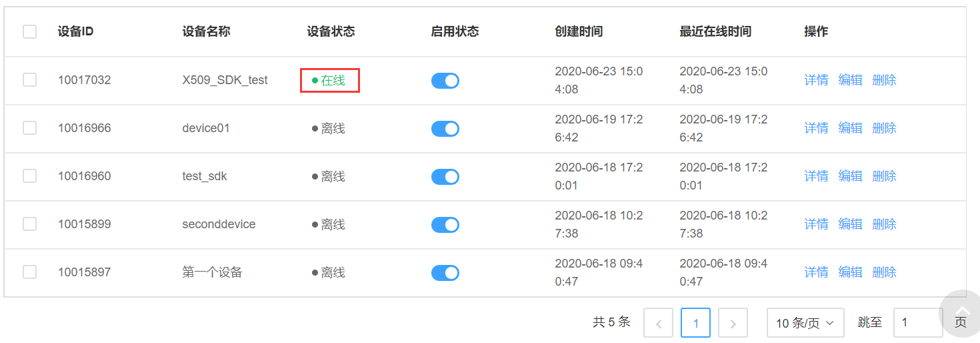Click 删除 for test_sdk device
The width and height of the screenshot is (980, 343).
(884, 176)
